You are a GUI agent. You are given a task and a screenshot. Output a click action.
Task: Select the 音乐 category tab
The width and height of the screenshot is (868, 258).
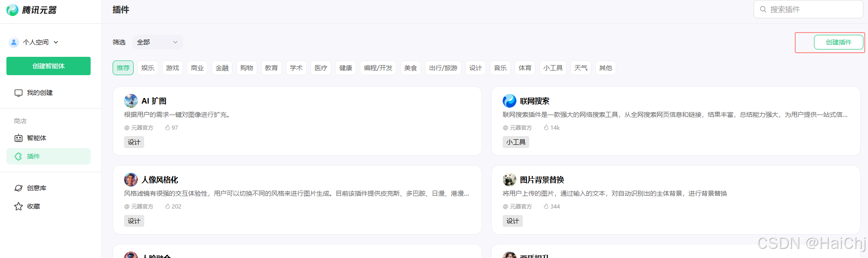[500, 68]
